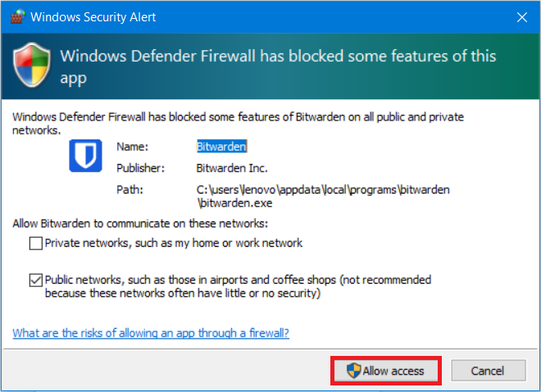The image size is (541, 392).
Task: Click the Name label
Action: [132, 147]
